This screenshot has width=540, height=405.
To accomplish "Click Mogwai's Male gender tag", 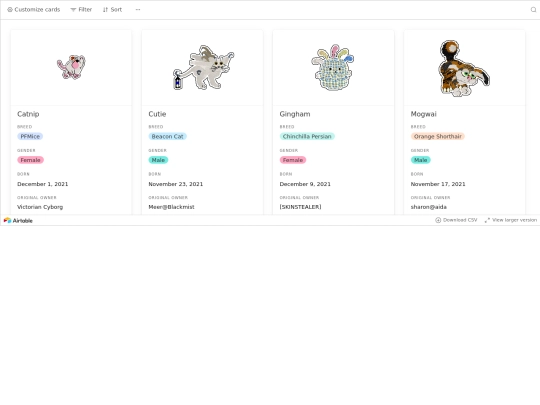I will coord(420,160).
